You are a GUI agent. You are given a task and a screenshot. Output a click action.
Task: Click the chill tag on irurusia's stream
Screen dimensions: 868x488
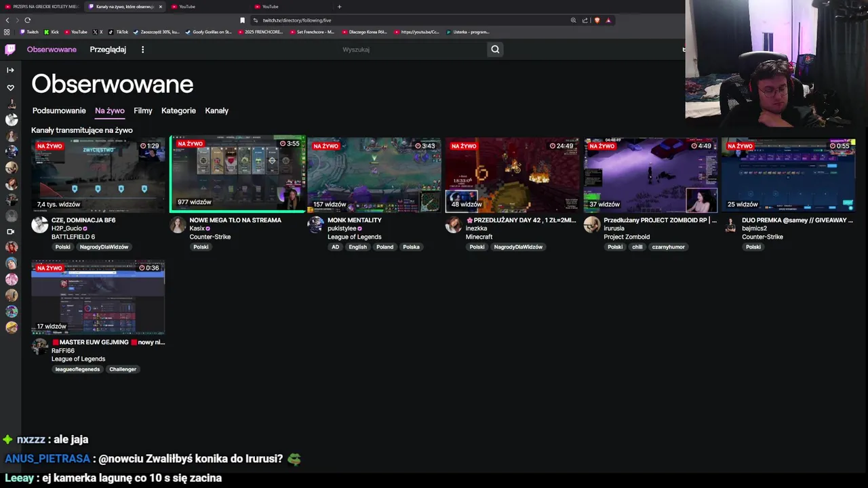pyautogui.click(x=637, y=247)
